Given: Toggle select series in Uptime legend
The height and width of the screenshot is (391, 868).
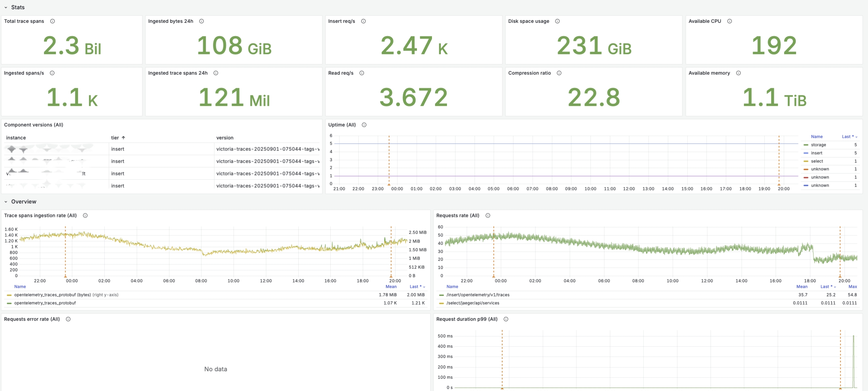Looking at the screenshot, I should (x=817, y=161).
